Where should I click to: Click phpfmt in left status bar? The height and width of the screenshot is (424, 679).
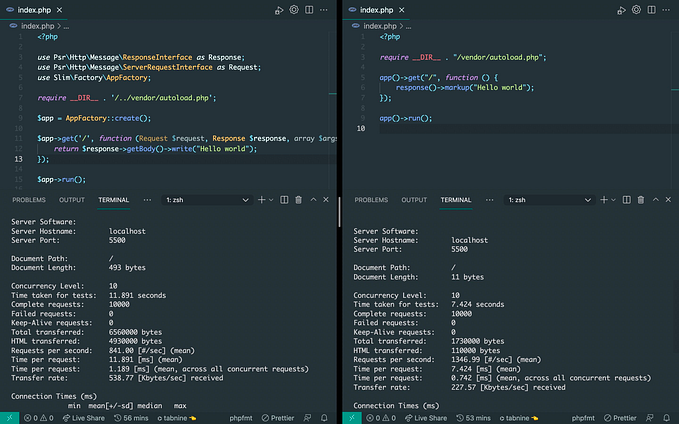241,418
